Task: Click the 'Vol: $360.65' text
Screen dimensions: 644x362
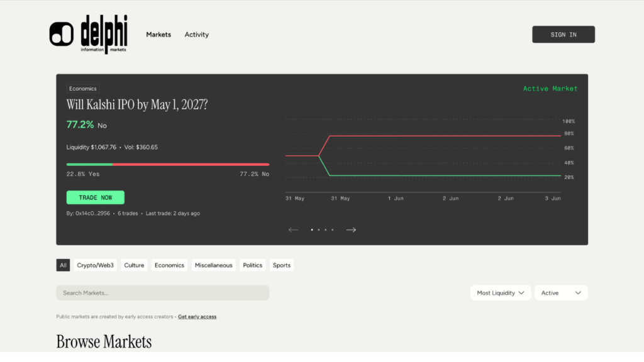Action: pos(141,147)
